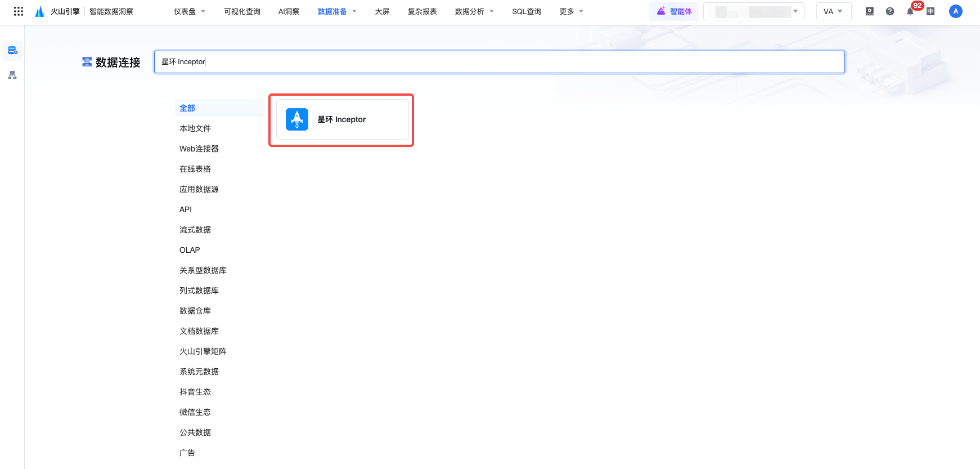Open the user avatar A menu
Screen dimensions: 980x469
coord(955,11)
